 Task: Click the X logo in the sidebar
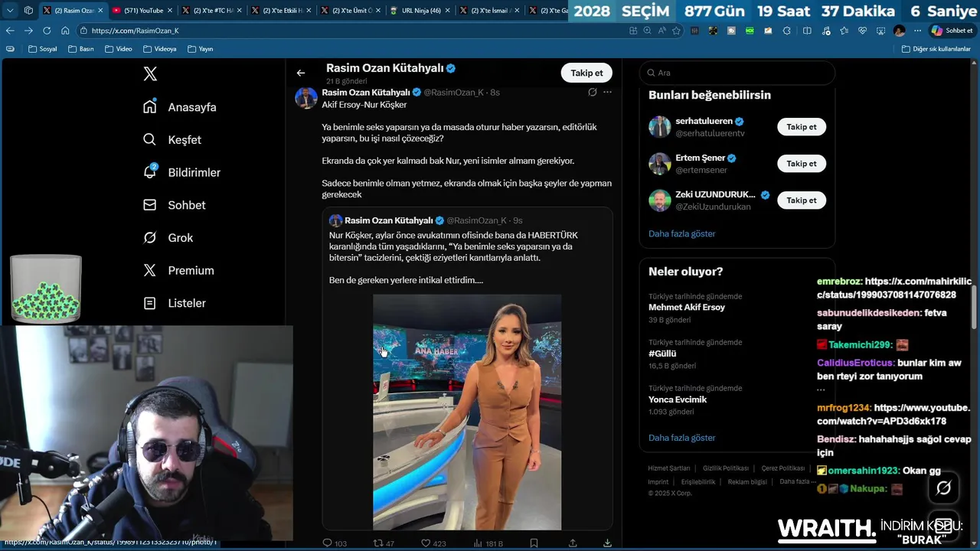coord(150,74)
